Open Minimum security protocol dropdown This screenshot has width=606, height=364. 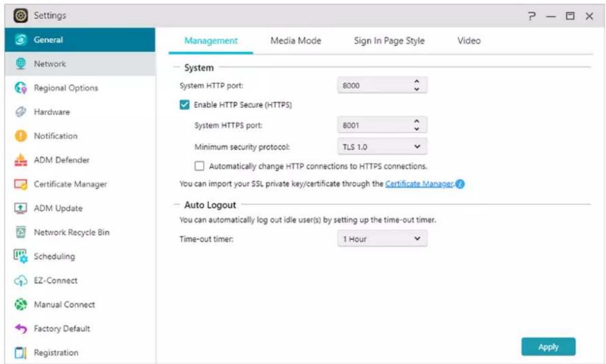pos(382,147)
